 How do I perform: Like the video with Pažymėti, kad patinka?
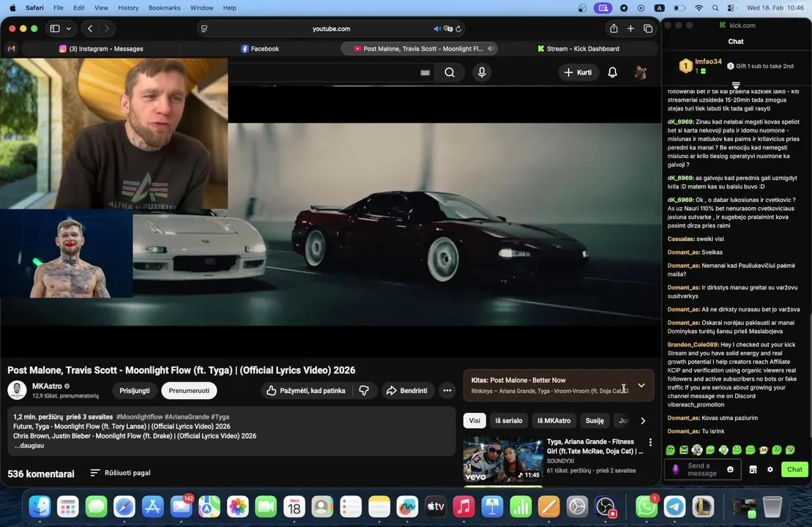305,390
